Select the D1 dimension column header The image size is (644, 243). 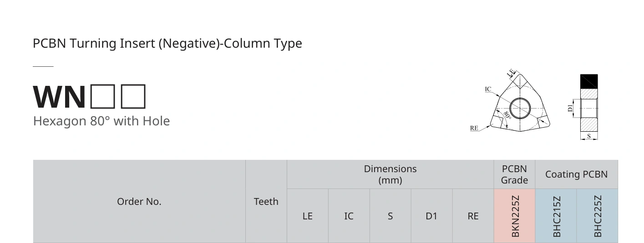(431, 216)
